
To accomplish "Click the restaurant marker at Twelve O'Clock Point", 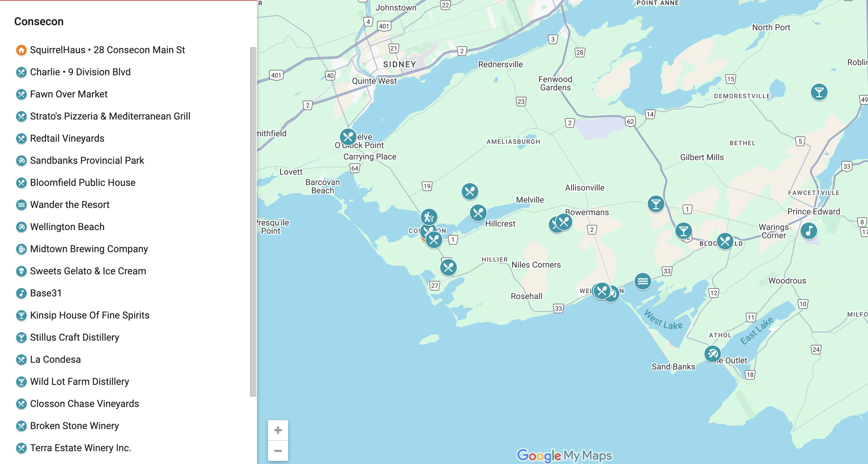I will pyautogui.click(x=348, y=137).
